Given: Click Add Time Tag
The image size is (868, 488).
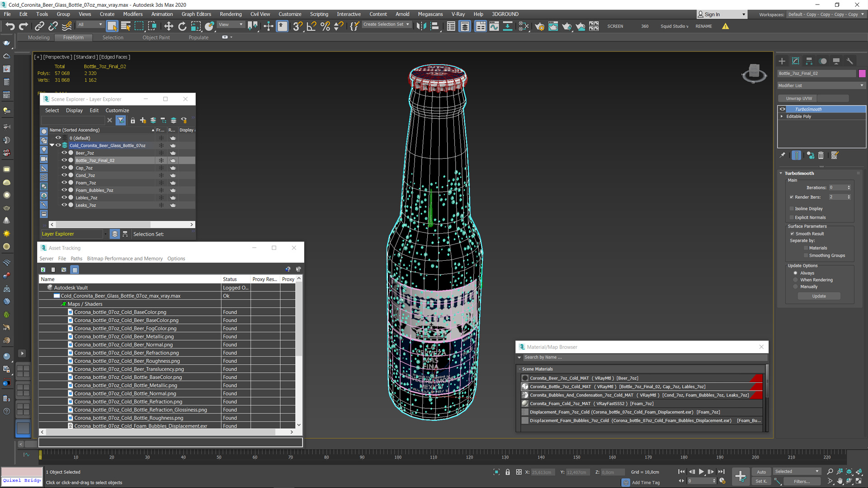Looking at the screenshot, I should tap(646, 483).
